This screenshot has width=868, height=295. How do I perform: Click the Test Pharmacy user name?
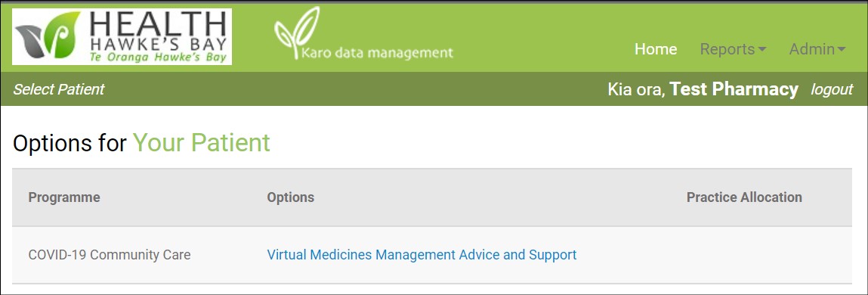[734, 89]
